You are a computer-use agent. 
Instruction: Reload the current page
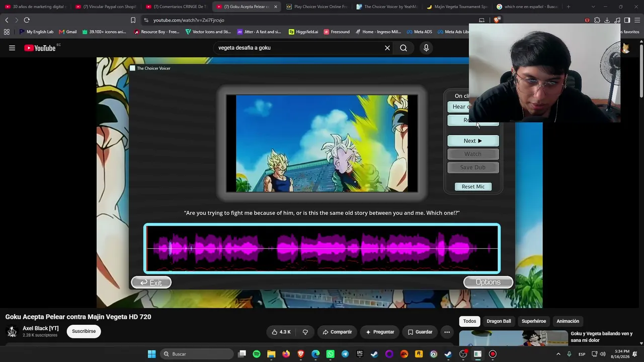click(x=27, y=20)
